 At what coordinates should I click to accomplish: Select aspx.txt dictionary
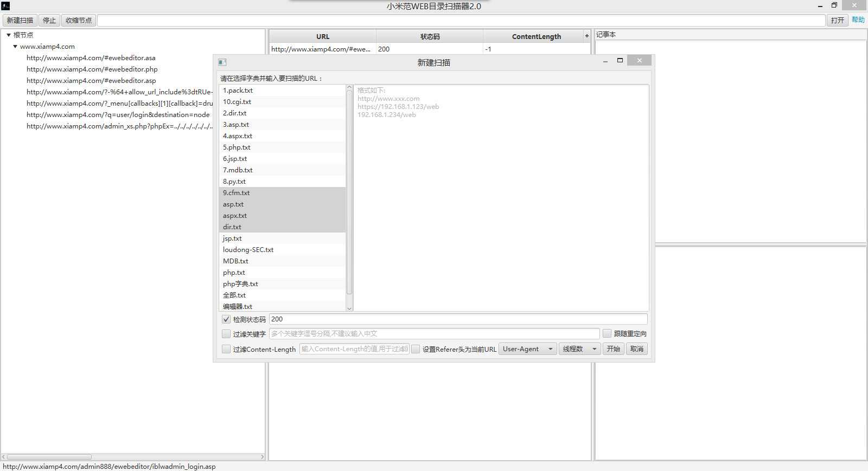coord(282,216)
